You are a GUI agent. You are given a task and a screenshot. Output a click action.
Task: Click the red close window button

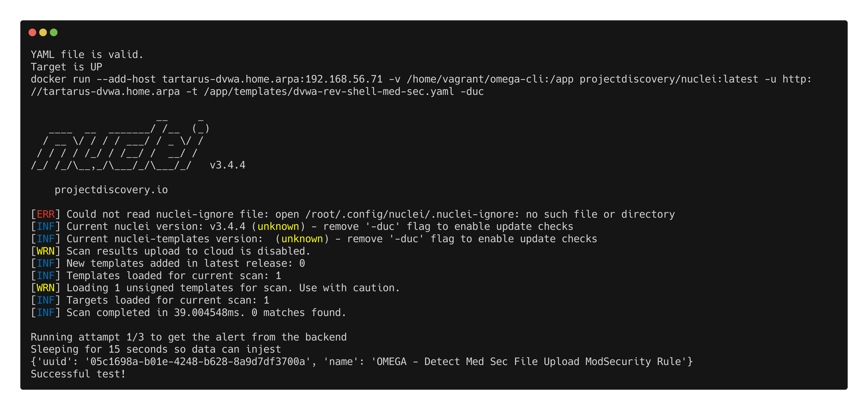point(32,32)
